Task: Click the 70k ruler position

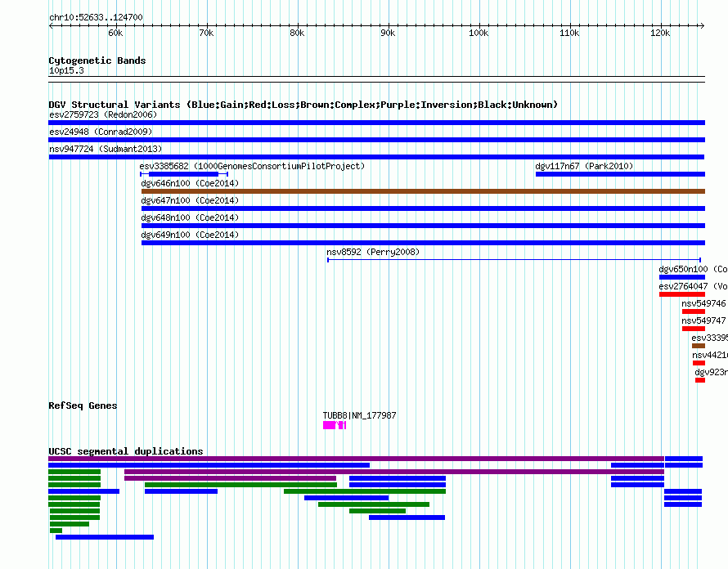Action: click(206, 33)
